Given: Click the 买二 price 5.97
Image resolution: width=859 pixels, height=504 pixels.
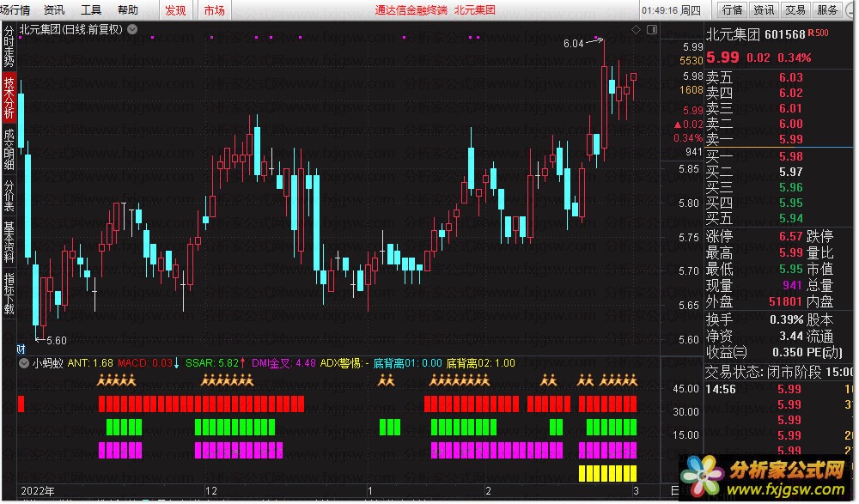Looking at the screenshot, I should tap(790, 172).
